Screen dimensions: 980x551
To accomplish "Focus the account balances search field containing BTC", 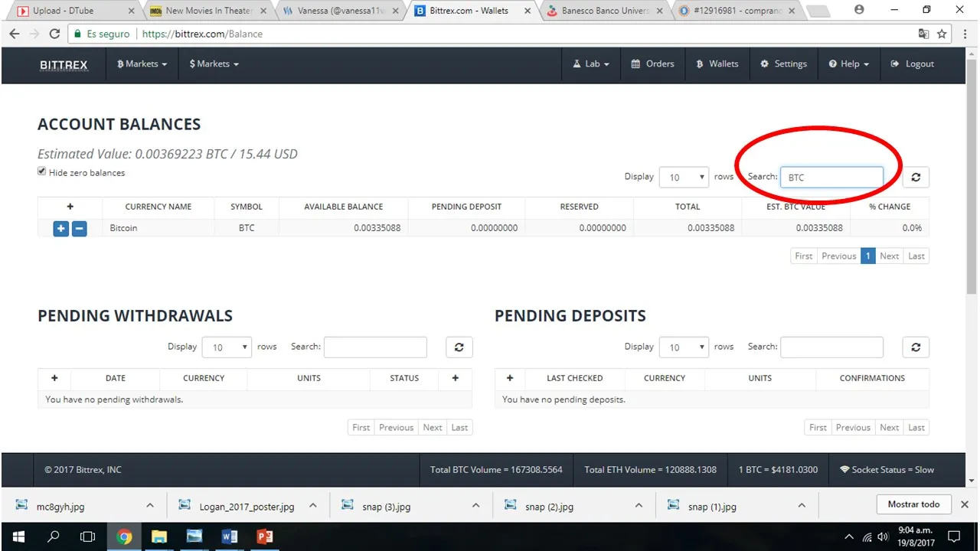I will click(831, 177).
